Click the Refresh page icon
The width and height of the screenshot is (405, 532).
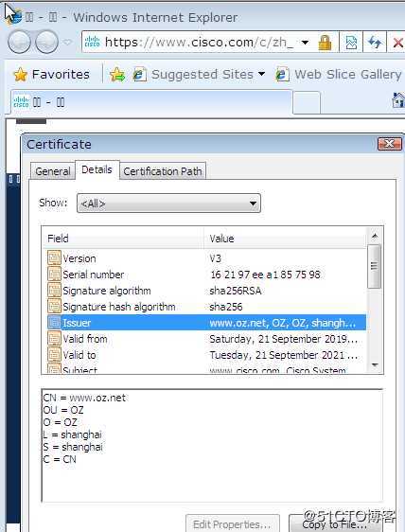[x=375, y=43]
